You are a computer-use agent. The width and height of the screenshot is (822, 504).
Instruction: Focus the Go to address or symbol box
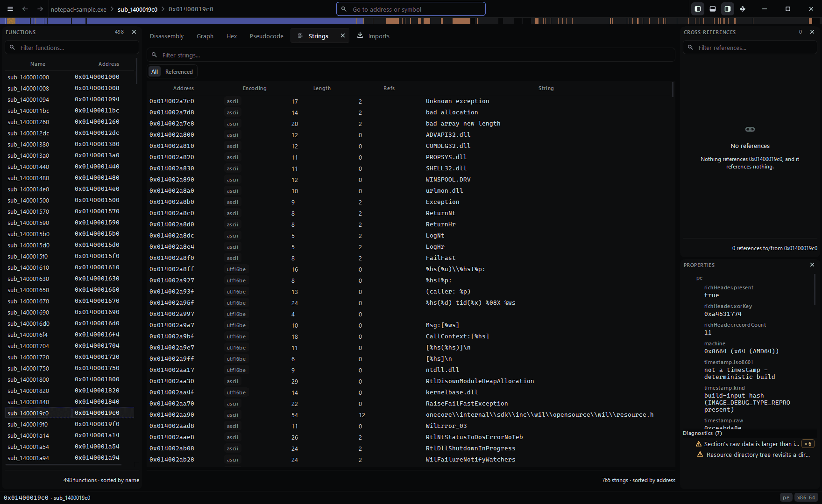click(x=411, y=9)
